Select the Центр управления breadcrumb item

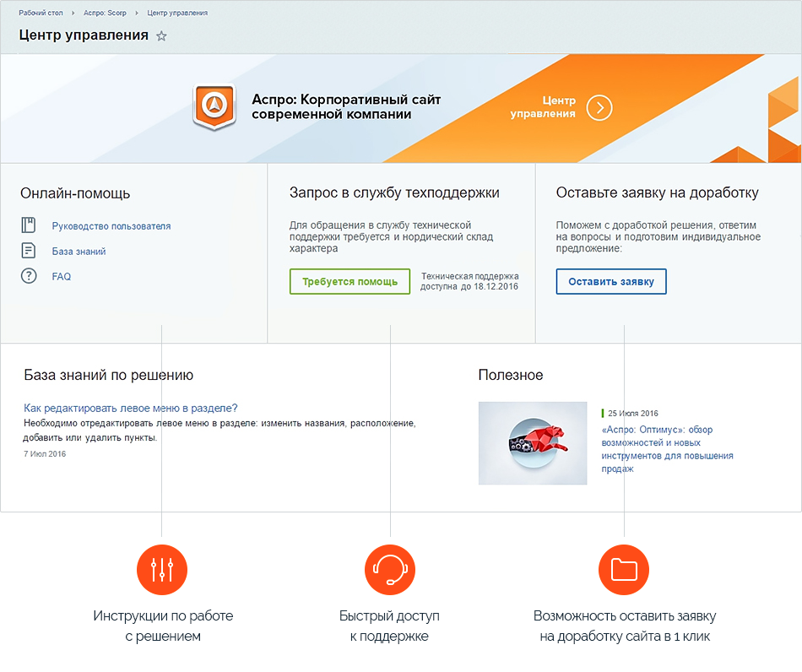pyautogui.click(x=177, y=14)
